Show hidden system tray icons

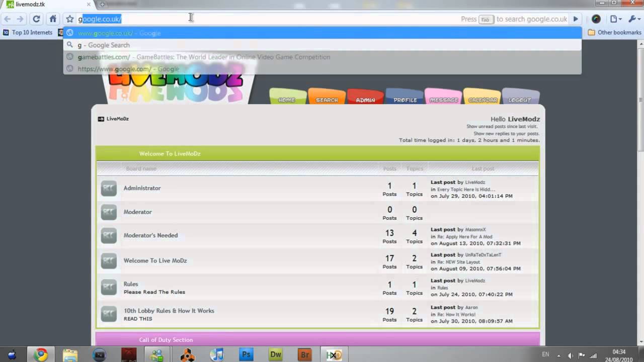click(559, 355)
